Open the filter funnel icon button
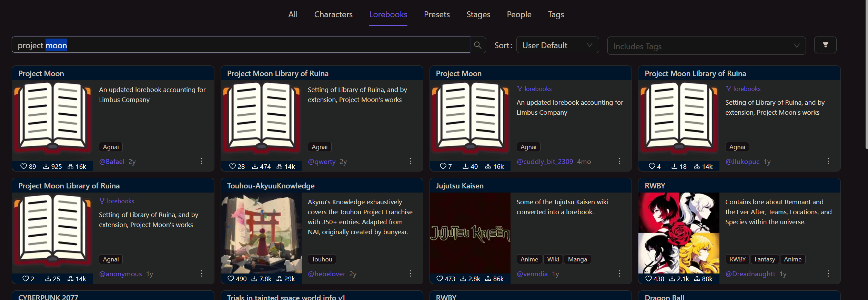 pos(825,45)
